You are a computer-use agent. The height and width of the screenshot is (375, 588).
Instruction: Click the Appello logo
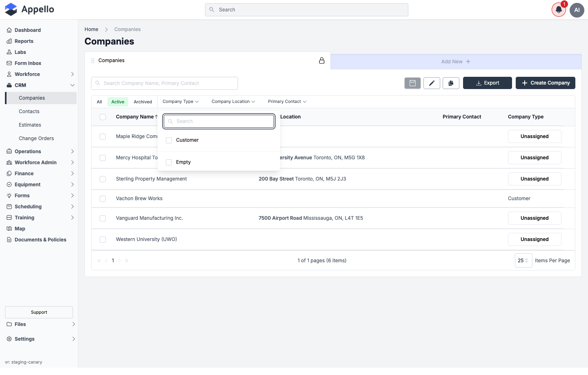tap(29, 9)
